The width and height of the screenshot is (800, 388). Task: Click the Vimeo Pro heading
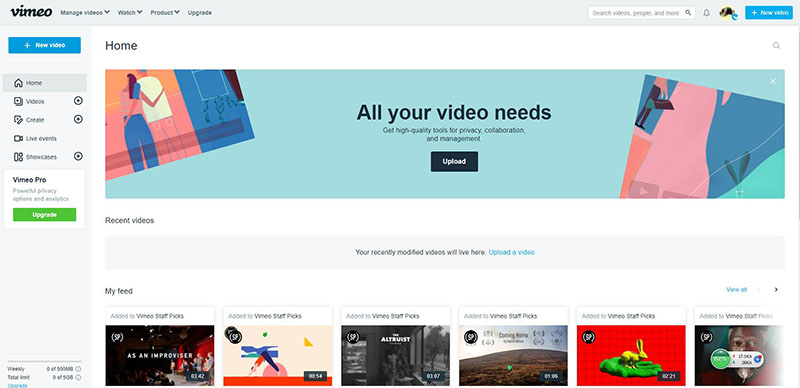(30, 180)
